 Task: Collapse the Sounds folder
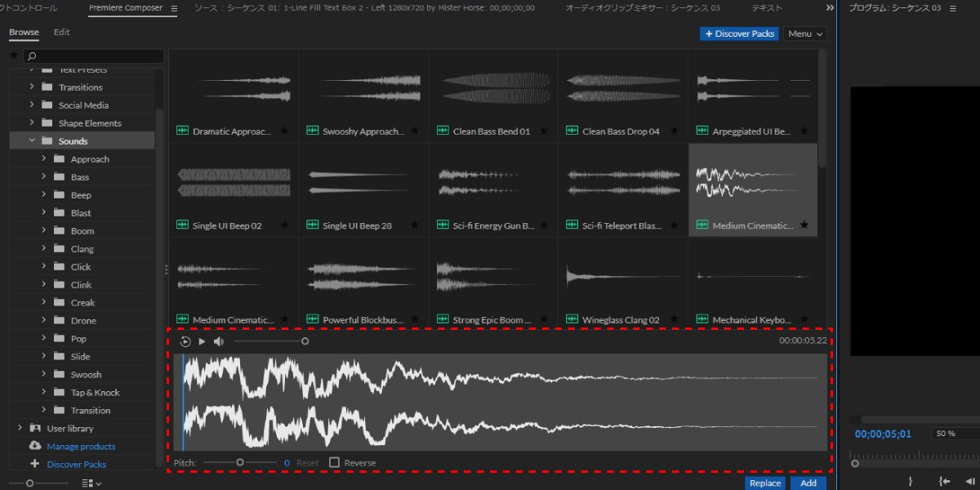pyautogui.click(x=32, y=140)
